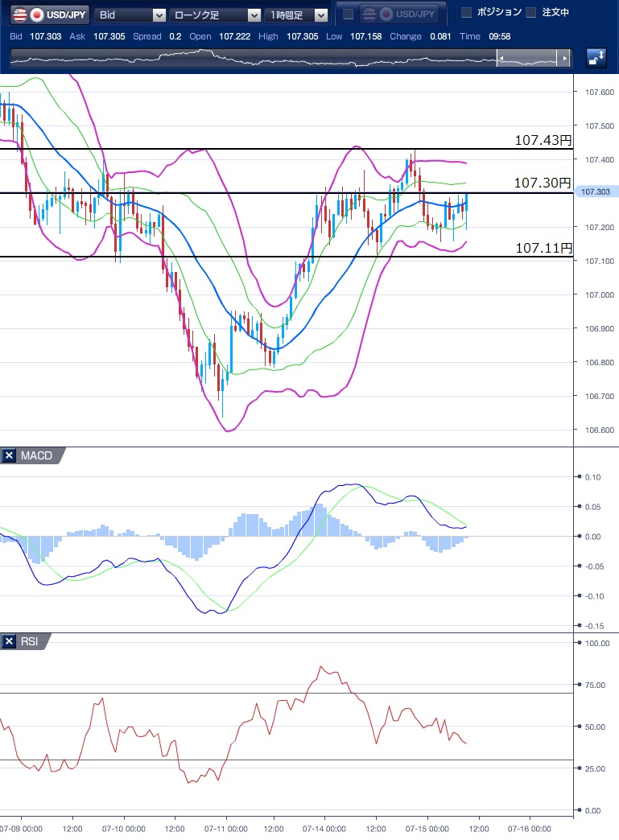Enable the 注文中 checkbox
This screenshot has height=840, width=619.
pos(530,13)
